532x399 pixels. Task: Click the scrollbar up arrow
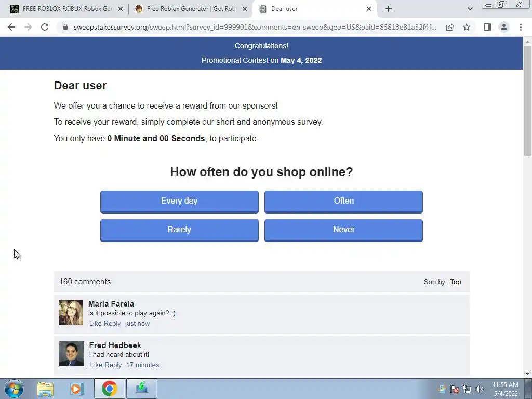pyautogui.click(x=527, y=42)
